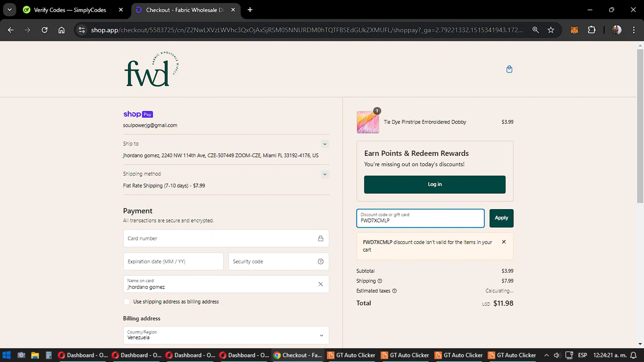644x362 pixels.
Task: Select the Checkout - Fabric Wholesale tab
Action: pyautogui.click(x=185, y=10)
